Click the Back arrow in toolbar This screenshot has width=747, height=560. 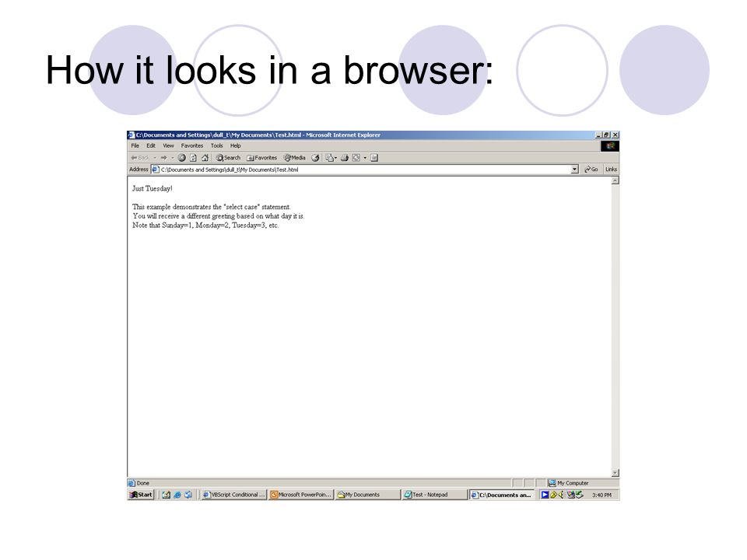coord(140,158)
